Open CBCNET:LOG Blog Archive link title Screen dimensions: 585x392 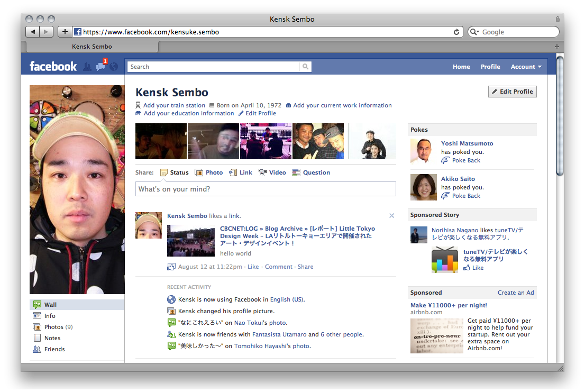click(x=297, y=236)
